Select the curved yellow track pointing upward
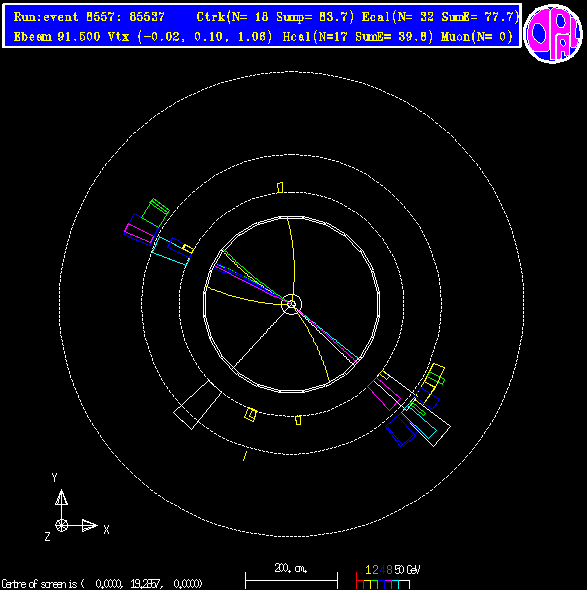587x590 pixels. 291,260
